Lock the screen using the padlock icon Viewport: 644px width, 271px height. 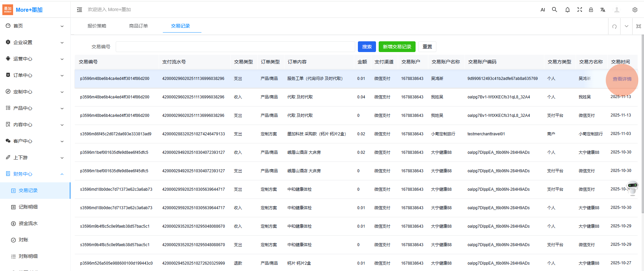pos(591,10)
